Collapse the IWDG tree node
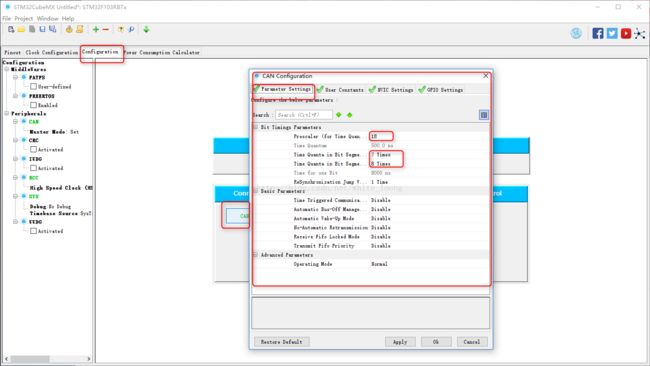 [15, 159]
